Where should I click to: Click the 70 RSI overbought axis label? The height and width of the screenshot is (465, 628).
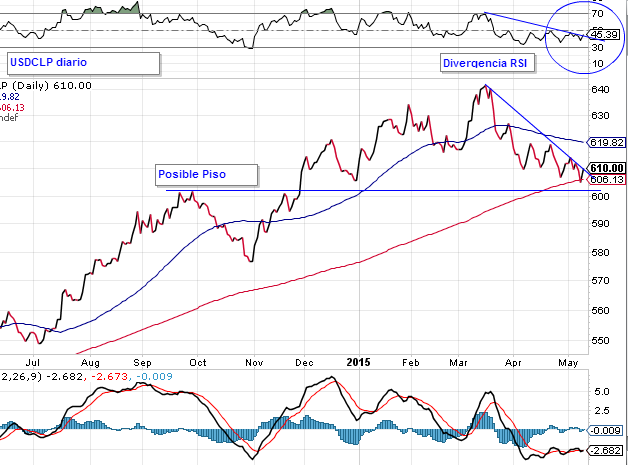(x=597, y=14)
